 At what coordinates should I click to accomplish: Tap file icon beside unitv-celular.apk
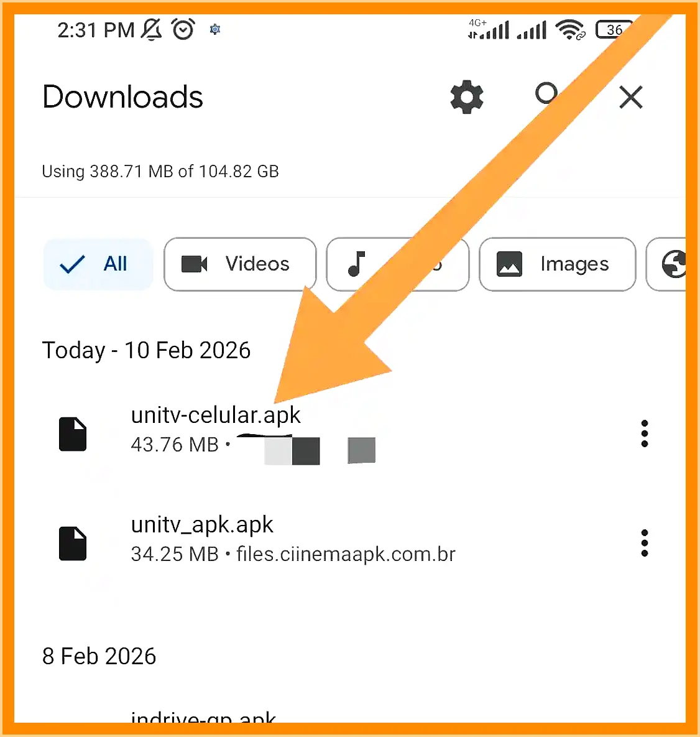coord(73,434)
